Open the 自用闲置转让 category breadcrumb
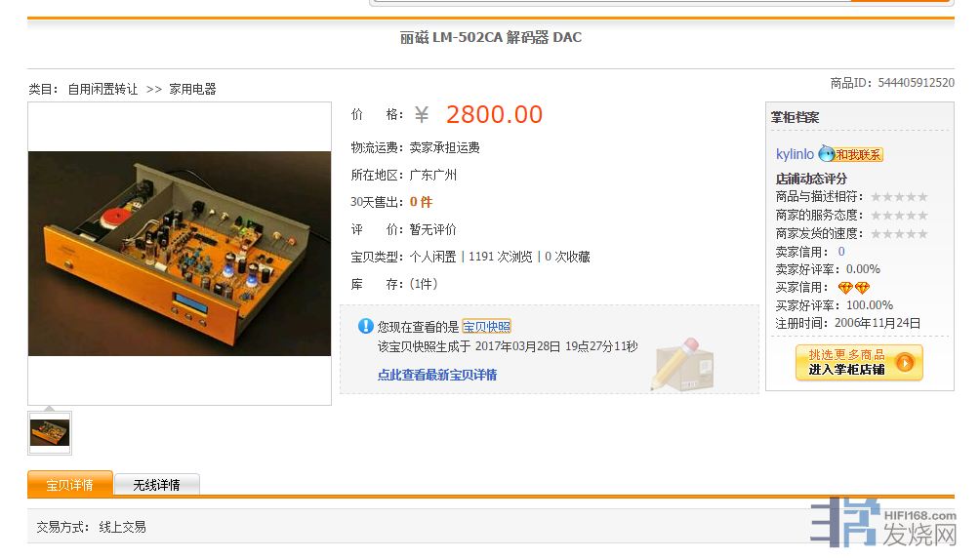The height and width of the screenshot is (560, 980). click(x=102, y=89)
